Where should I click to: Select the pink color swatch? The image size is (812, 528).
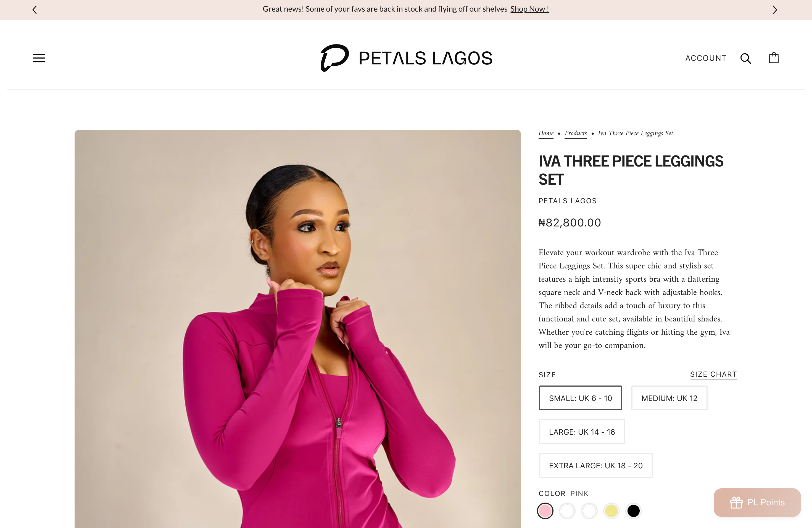(545, 511)
